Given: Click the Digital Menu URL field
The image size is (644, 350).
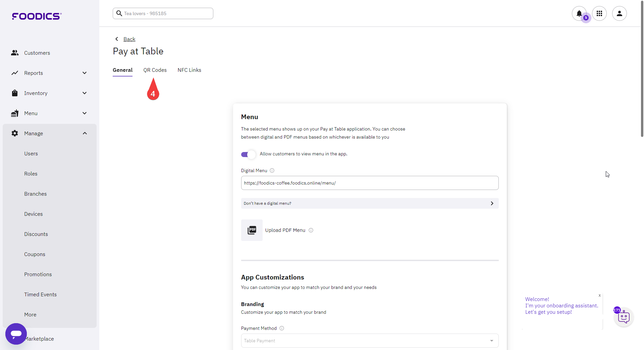Looking at the screenshot, I should [x=369, y=183].
